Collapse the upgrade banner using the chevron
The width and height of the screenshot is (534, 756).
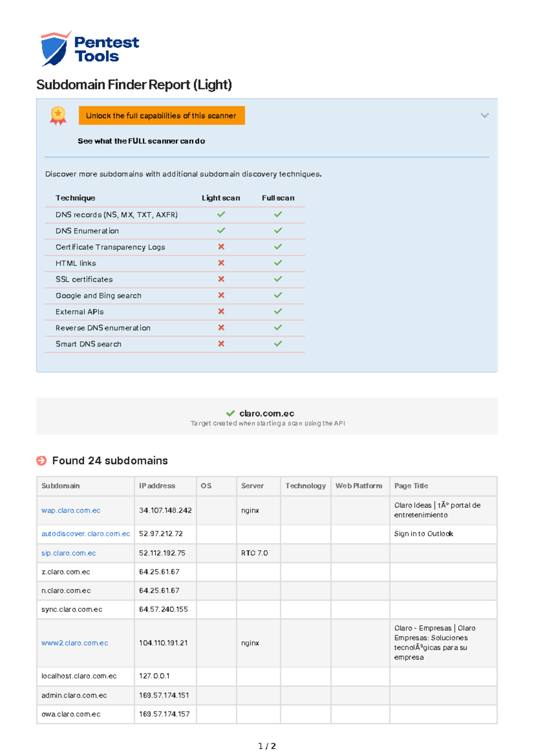[x=485, y=115]
